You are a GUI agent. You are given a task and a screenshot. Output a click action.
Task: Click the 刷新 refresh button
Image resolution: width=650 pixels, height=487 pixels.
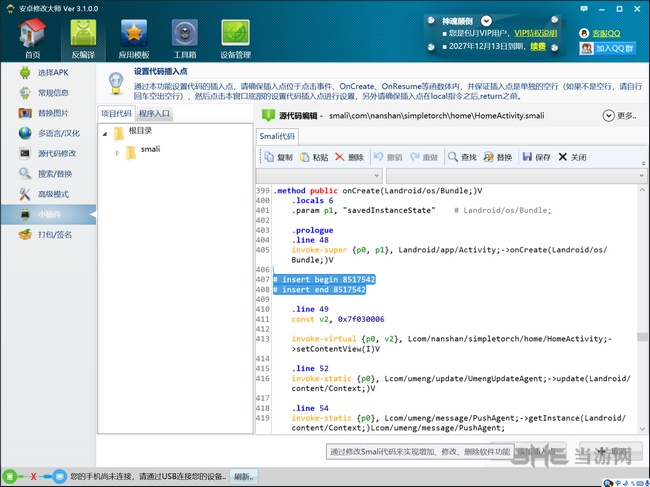coord(243,477)
